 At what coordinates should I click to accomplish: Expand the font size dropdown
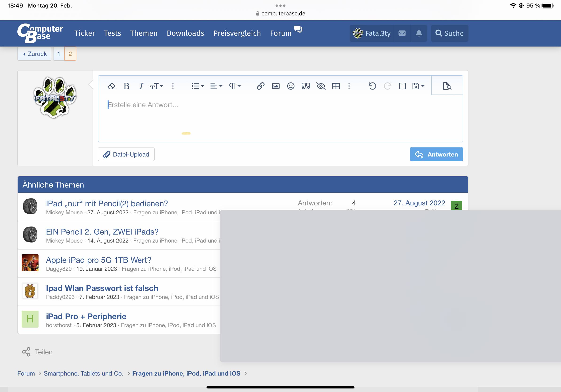click(x=156, y=86)
